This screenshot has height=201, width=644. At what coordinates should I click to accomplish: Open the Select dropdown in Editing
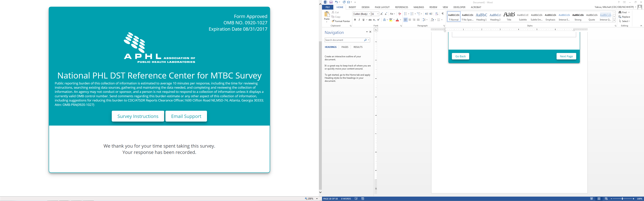click(624, 21)
